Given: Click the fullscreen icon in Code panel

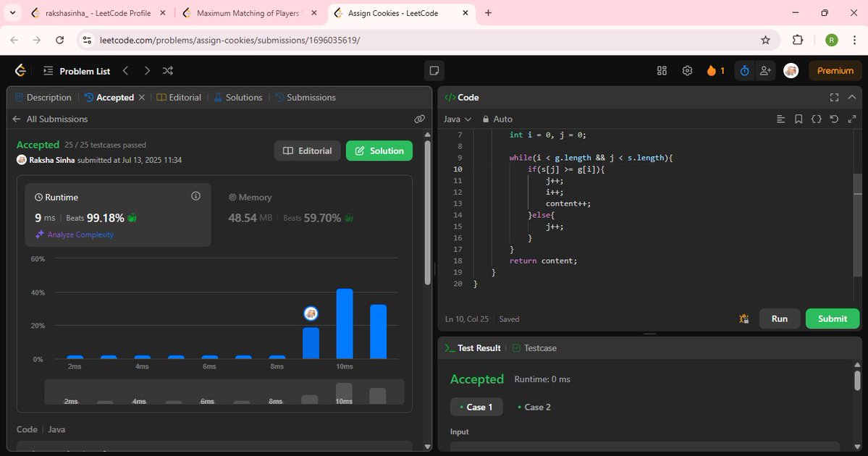Looking at the screenshot, I should (x=834, y=98).
